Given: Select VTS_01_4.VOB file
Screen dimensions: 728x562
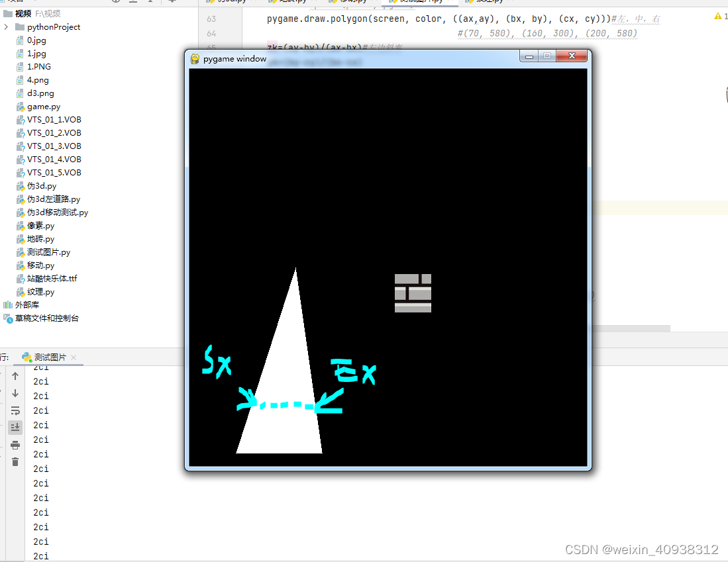Looking at the screenshot, I should 49,159.
